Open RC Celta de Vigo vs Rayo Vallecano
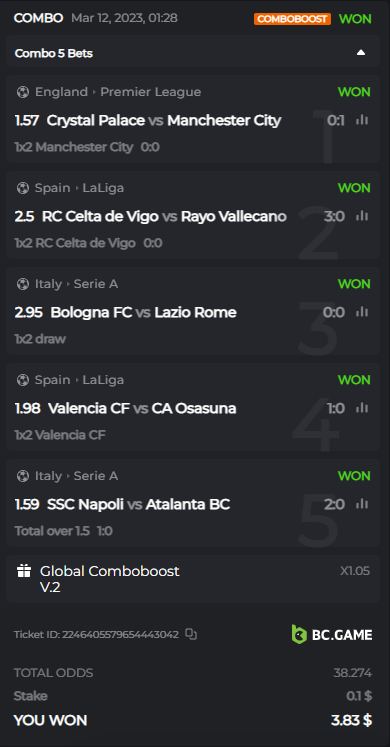The width and height of the screenshot is (390, 747). pyautogui.click(x=164, y=217)
